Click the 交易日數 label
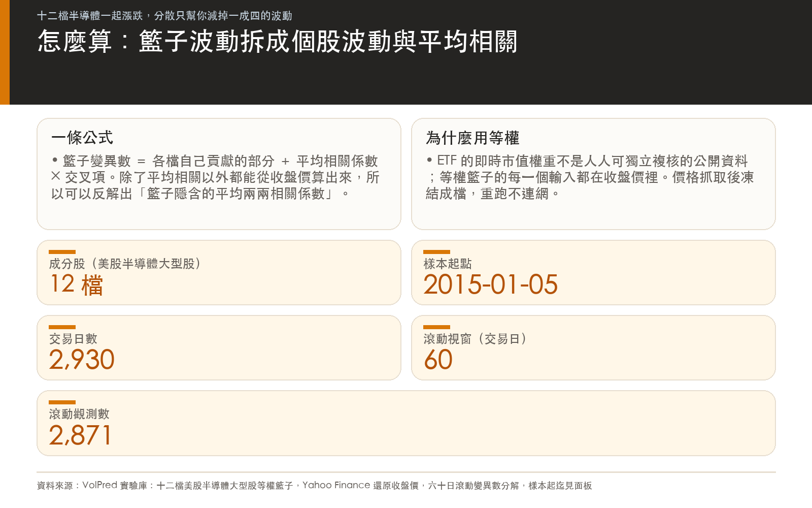The image size is (812, 508). pyautogui.click(x=73, y=339)
